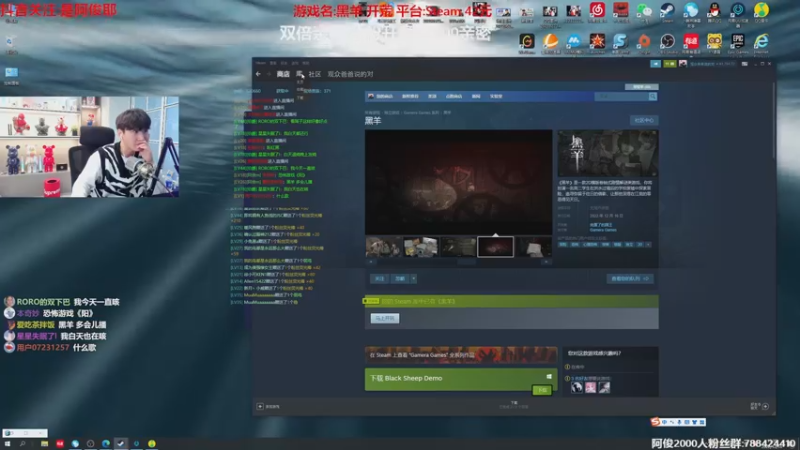This screenshot has height=450, width=800.
Task: Click the pink friend avatar in the sidebar panel
Action: (x=590, y=388)
